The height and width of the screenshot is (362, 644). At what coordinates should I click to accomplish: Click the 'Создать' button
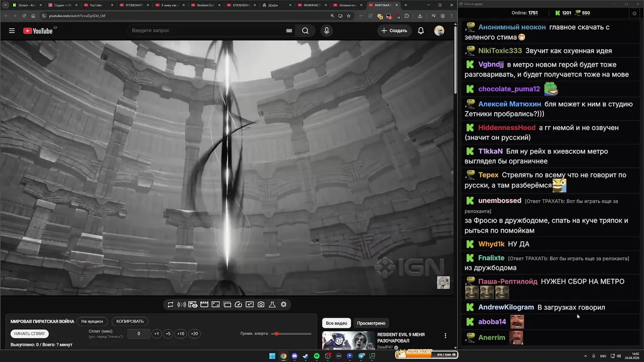394,31
